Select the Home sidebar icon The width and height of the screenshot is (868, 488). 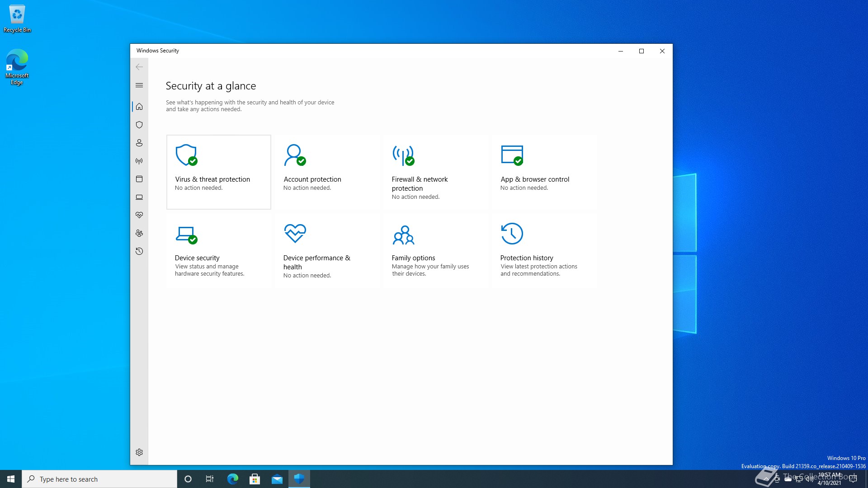click(x=139, y=107)
